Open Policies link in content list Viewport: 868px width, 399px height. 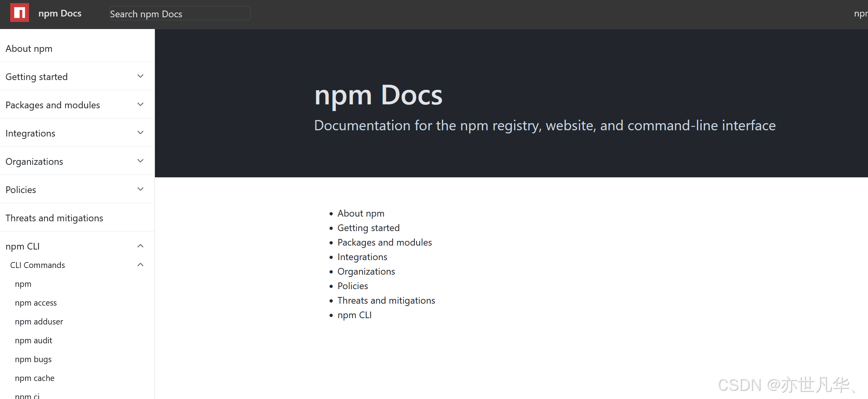pos(353,286)
